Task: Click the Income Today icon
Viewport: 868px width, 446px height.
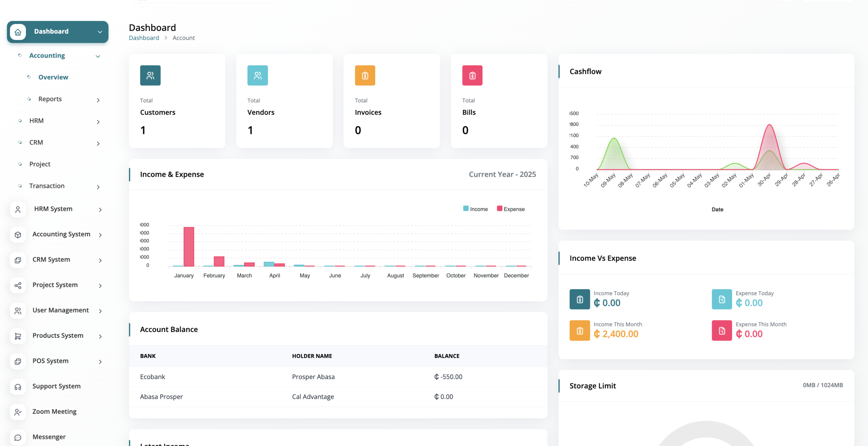Action: click(580, 299)
